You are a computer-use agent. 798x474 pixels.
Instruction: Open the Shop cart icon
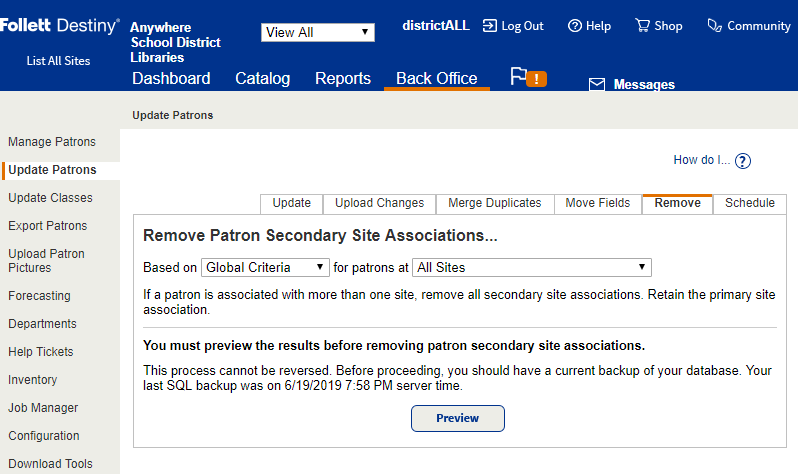(x=642, y=26)
